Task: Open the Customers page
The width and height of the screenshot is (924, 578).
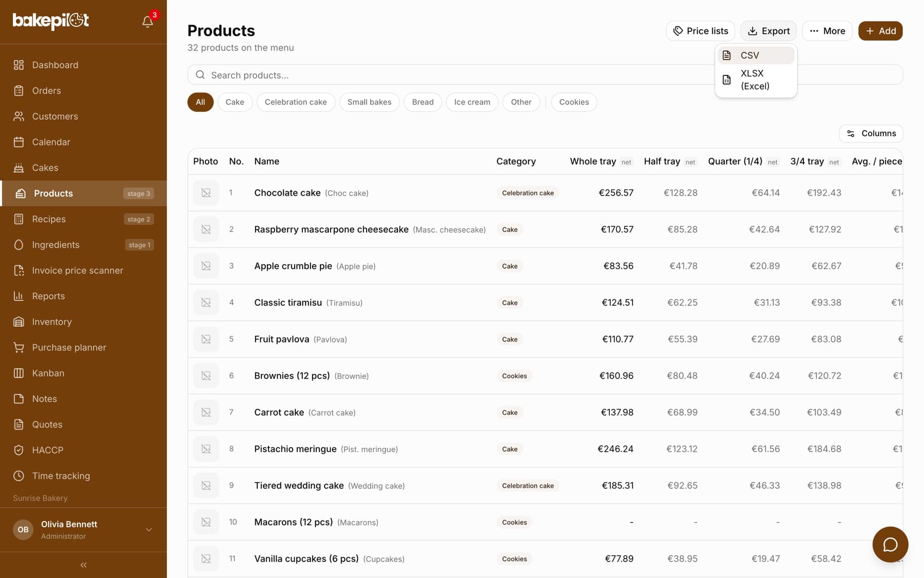Action: [x=83, y=116]
